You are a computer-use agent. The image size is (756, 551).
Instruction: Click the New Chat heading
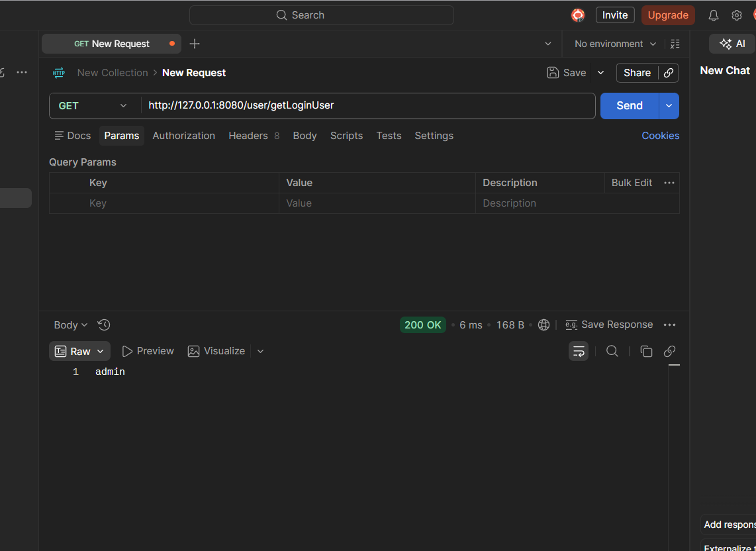pyautogui.click(x=725, y=71)
